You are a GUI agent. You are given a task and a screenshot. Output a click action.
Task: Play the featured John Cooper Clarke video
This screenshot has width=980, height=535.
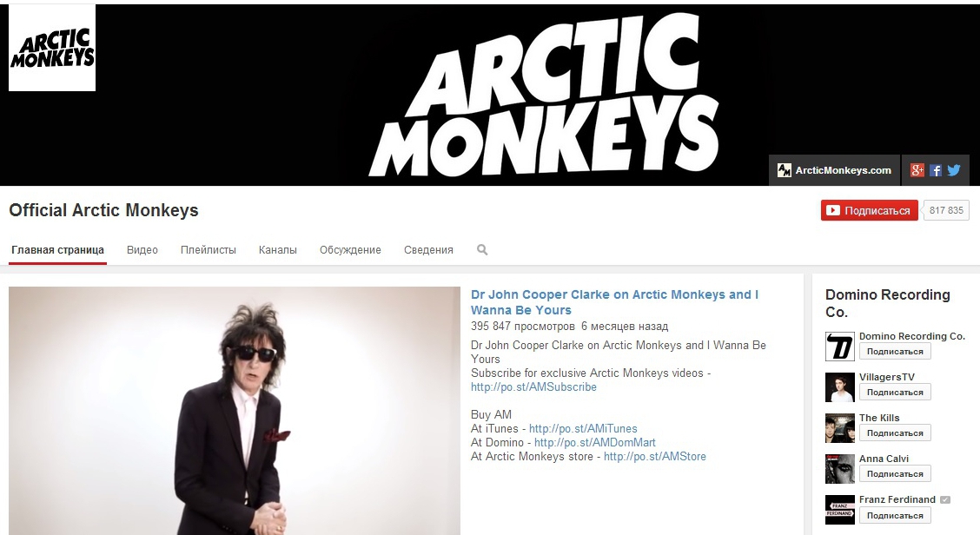(235, 411)
